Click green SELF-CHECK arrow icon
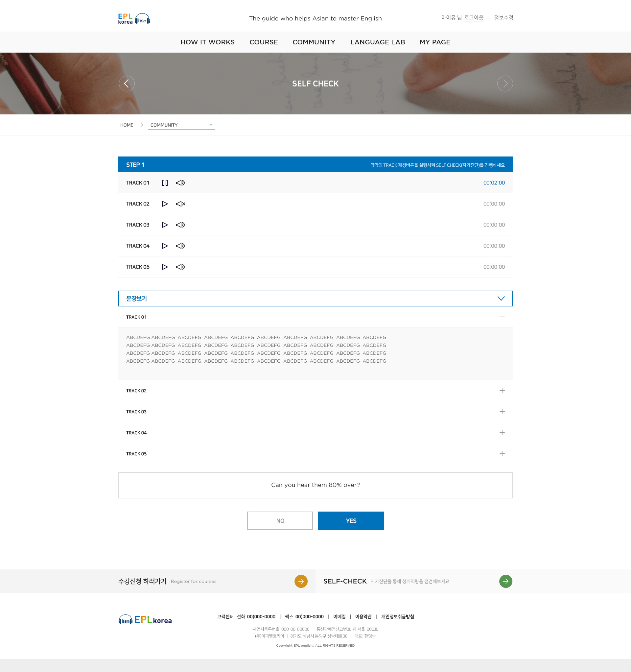The height and width of the screenshot is (672, 631). [505, 581]
